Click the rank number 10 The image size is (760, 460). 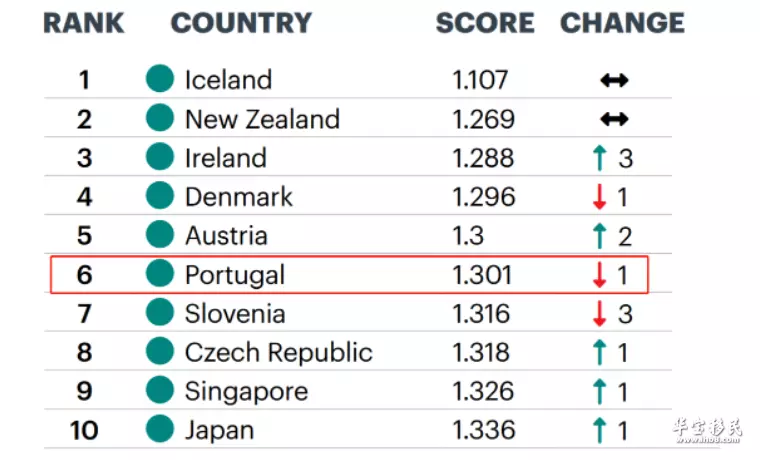84,430
